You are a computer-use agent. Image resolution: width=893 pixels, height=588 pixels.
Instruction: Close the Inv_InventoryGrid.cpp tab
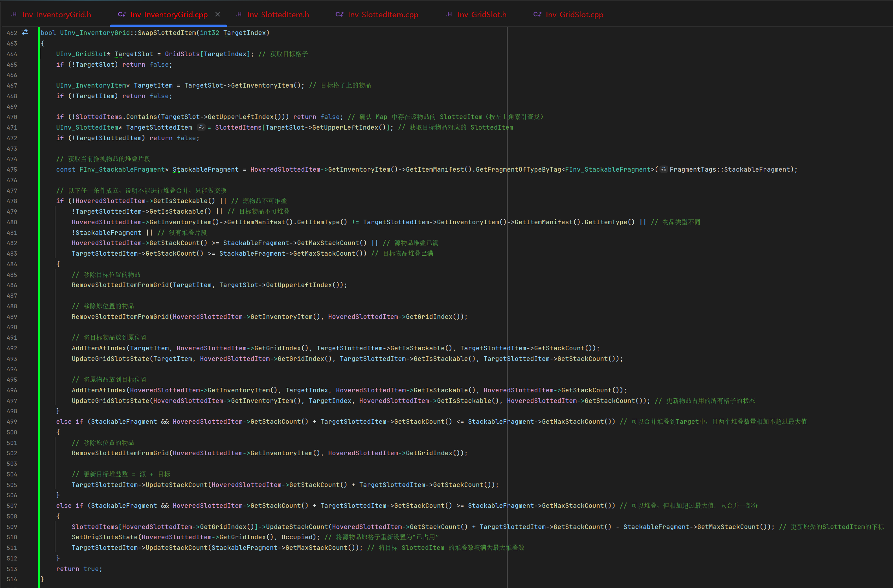[218, 14]
